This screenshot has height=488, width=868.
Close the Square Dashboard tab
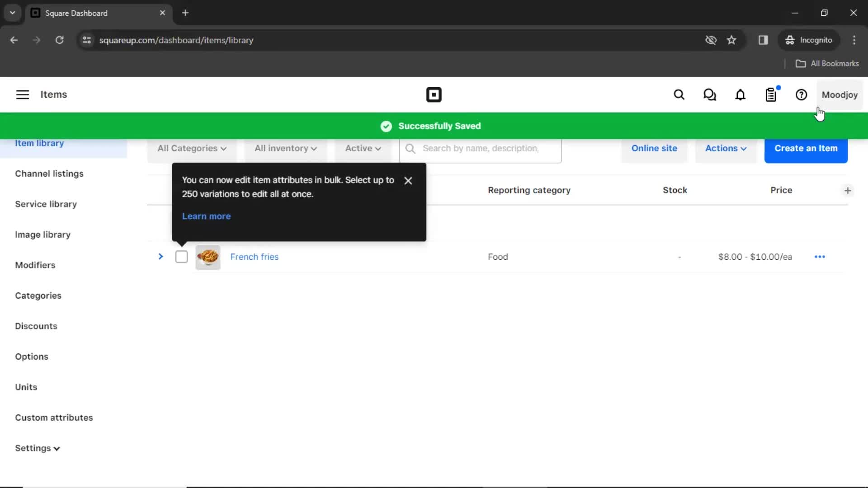click(x=162, y=13)
